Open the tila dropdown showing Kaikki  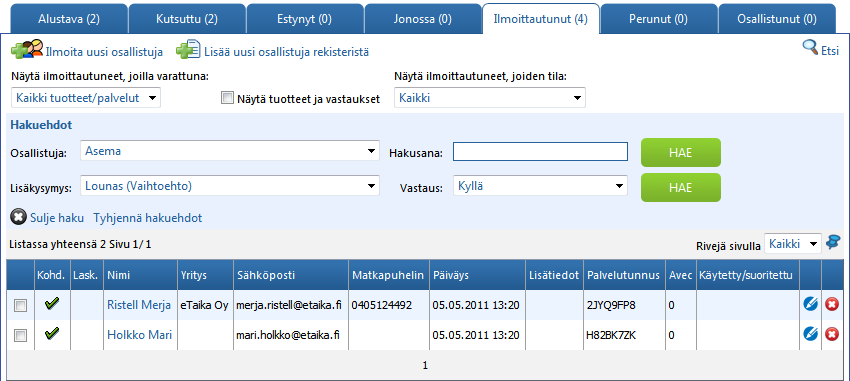(x=490, y=98)
